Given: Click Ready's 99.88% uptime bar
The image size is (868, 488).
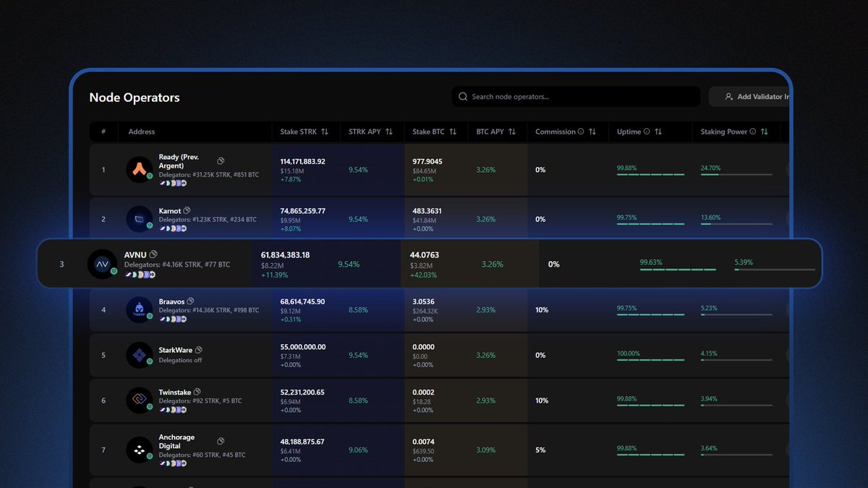Looking at the screenshot, I should pos(650,174).
